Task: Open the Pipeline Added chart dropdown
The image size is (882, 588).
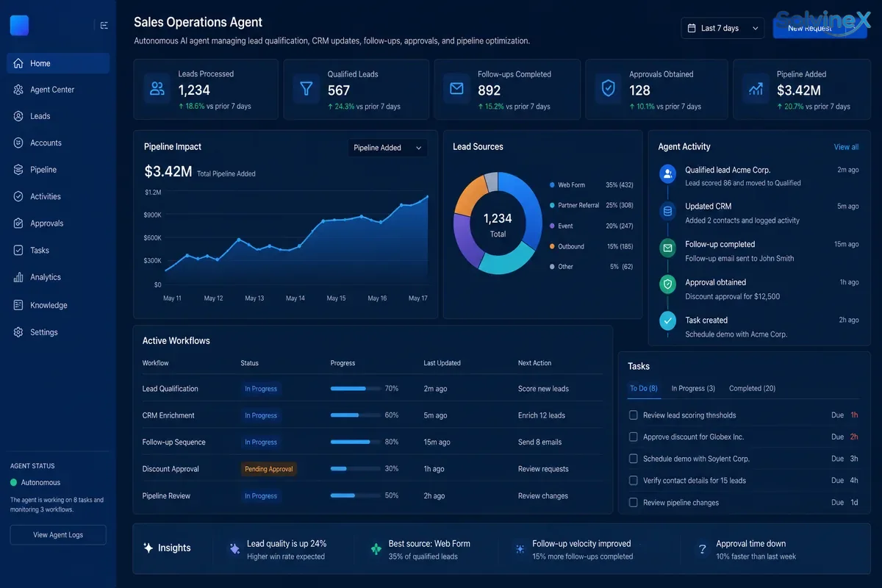Action: click(x=387, y=148)
